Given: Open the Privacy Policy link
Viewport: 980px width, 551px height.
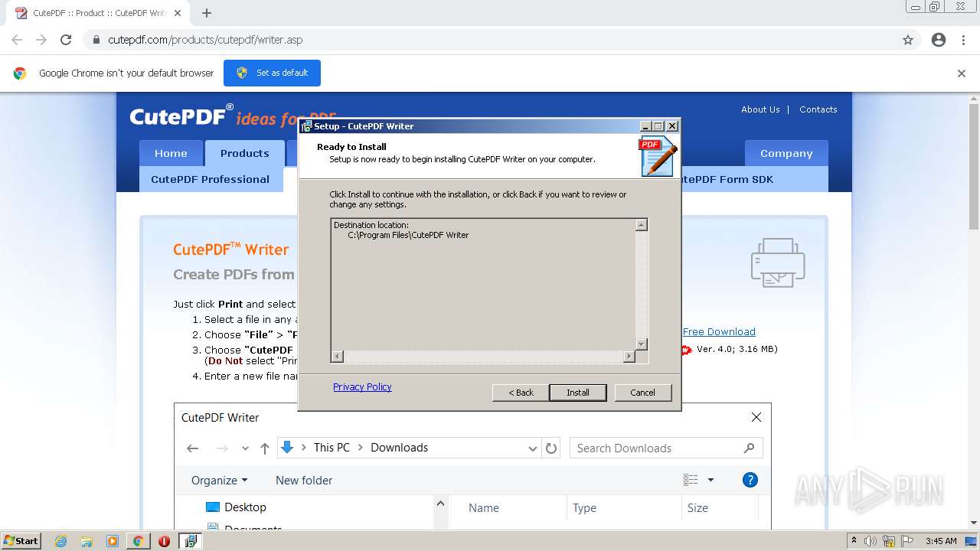Looking at the screenshot, I should (x=362, y=386).
